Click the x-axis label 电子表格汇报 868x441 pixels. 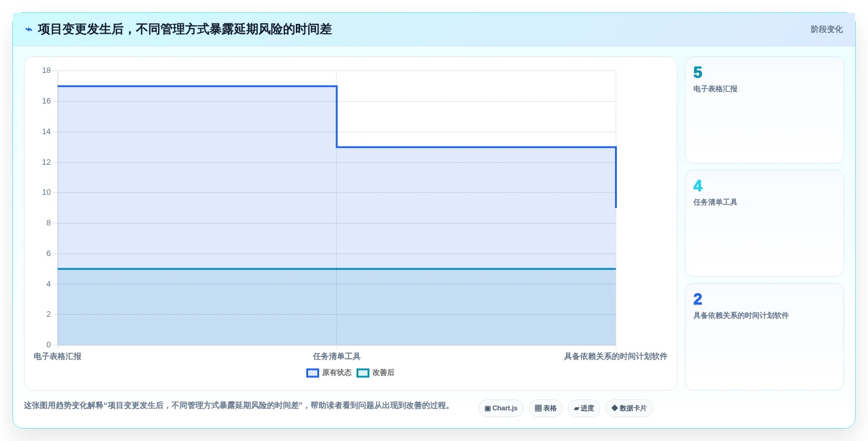[x=58, y=356]
